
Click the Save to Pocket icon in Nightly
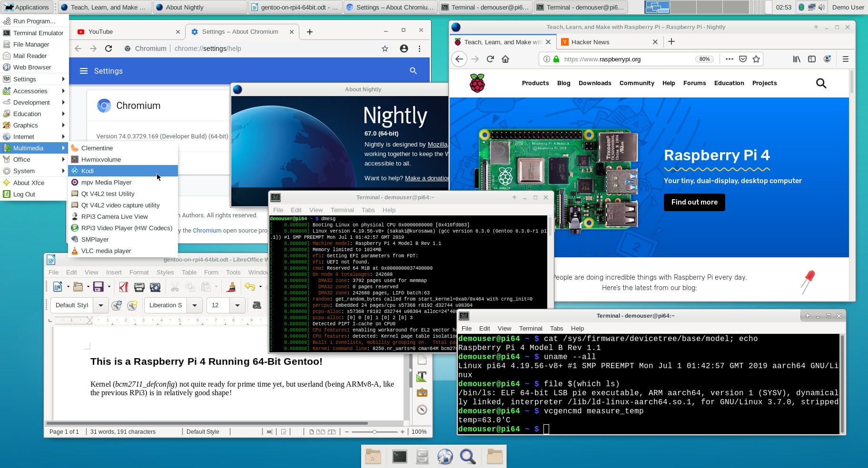pyautogui.click(x=743, y=59)
